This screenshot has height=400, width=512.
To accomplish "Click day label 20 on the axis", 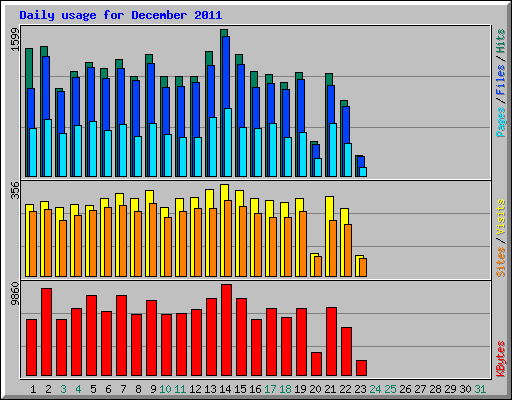I will [315, 389].
